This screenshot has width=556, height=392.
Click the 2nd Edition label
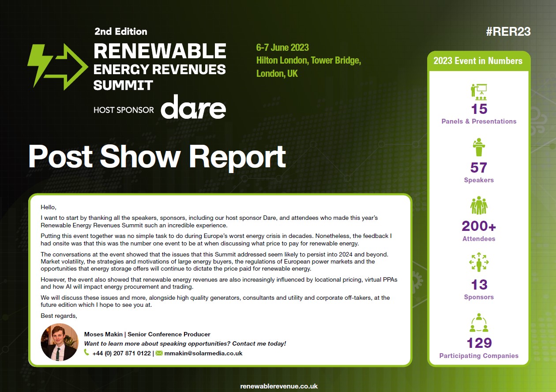(120, 31)
